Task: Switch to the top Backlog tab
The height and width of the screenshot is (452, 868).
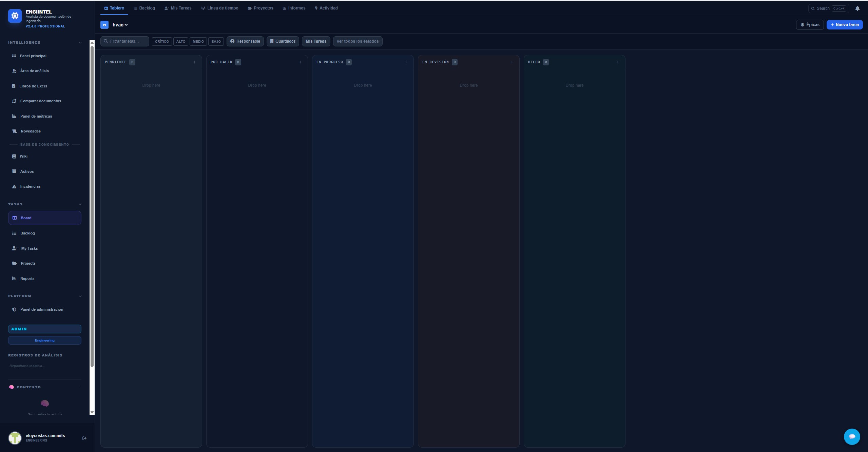Action: click(x=144, y=8)
